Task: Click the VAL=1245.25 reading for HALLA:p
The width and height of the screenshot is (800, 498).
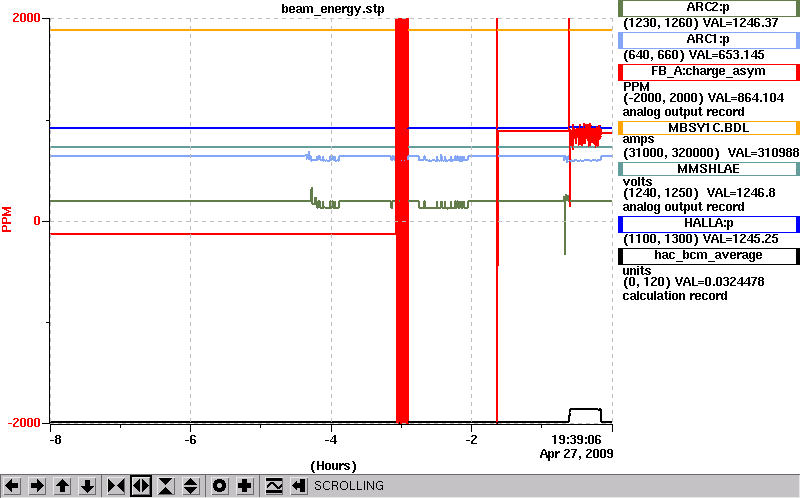Action: [741, 239]
